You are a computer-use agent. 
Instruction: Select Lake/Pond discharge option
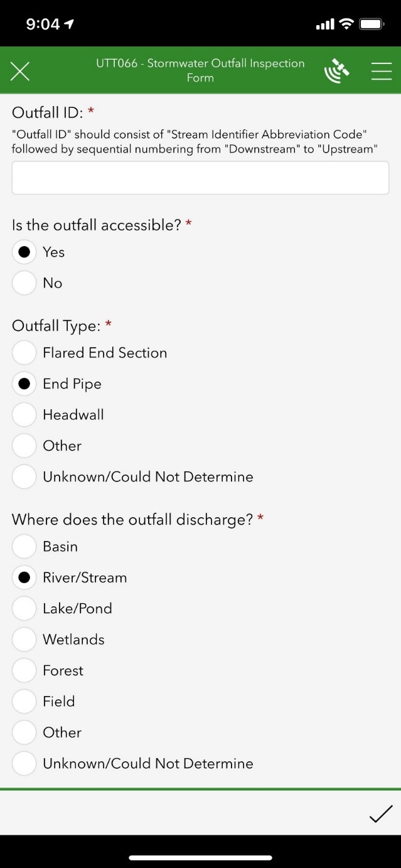tap(24, 608)
